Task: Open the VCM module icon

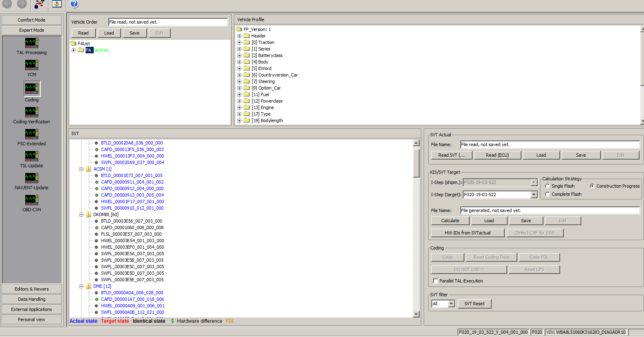Action: (32, 65)
